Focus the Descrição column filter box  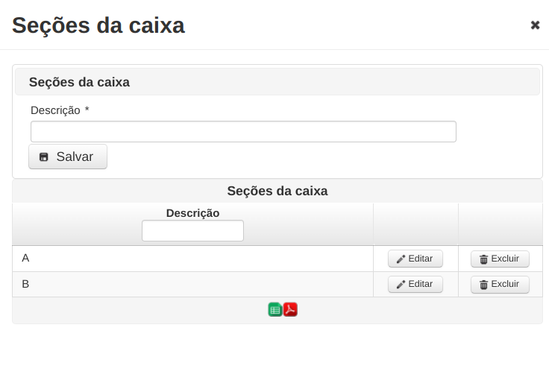click(x=192, y=230)
